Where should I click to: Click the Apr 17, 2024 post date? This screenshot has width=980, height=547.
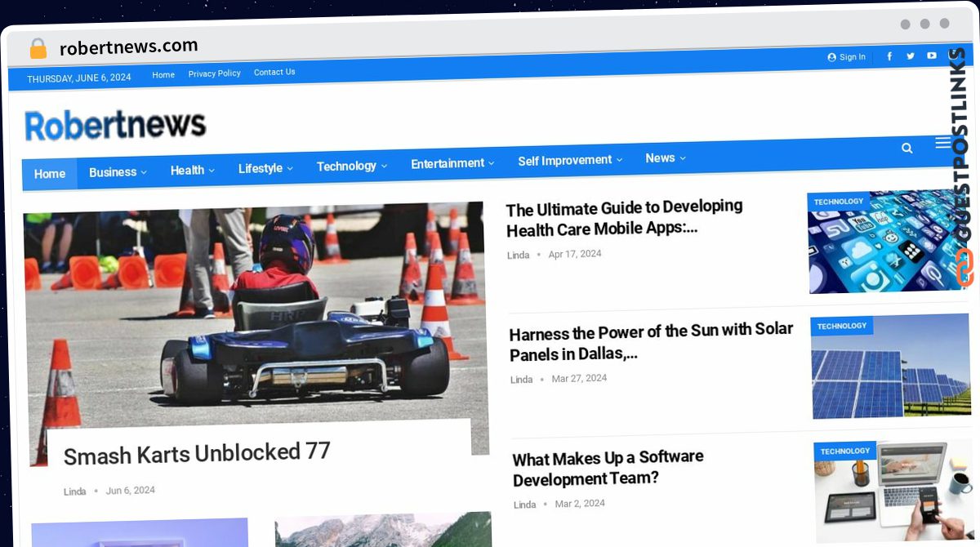(575, 254)
